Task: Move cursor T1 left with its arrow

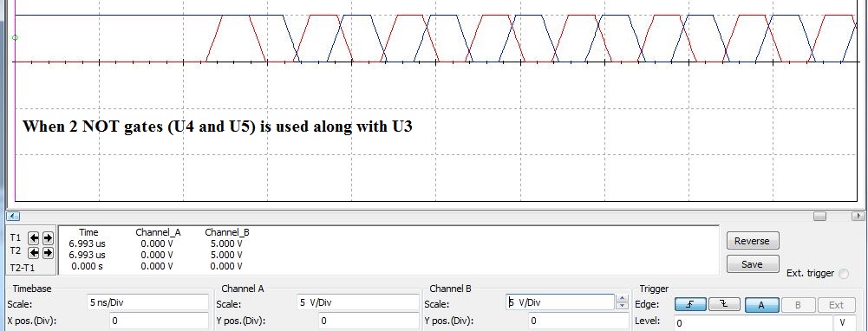Action: (34, 238)
